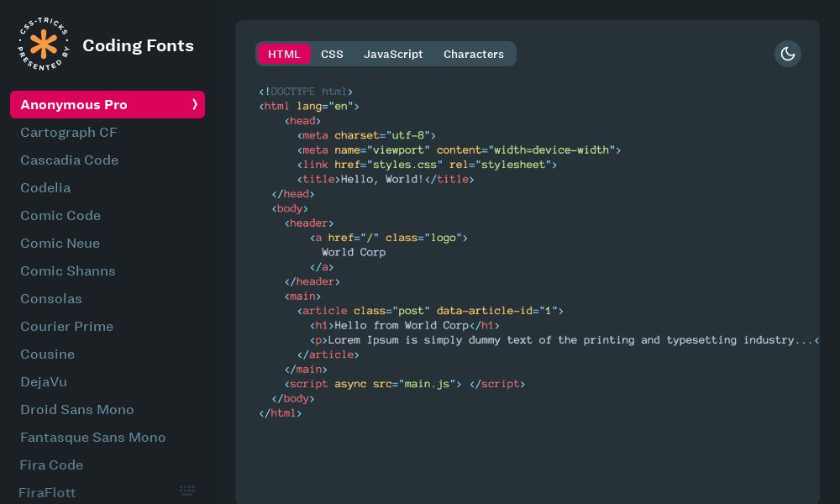Select the HTML tab
Image resolution: width=840 pixels, height=504 pixels.
(284, 54)
